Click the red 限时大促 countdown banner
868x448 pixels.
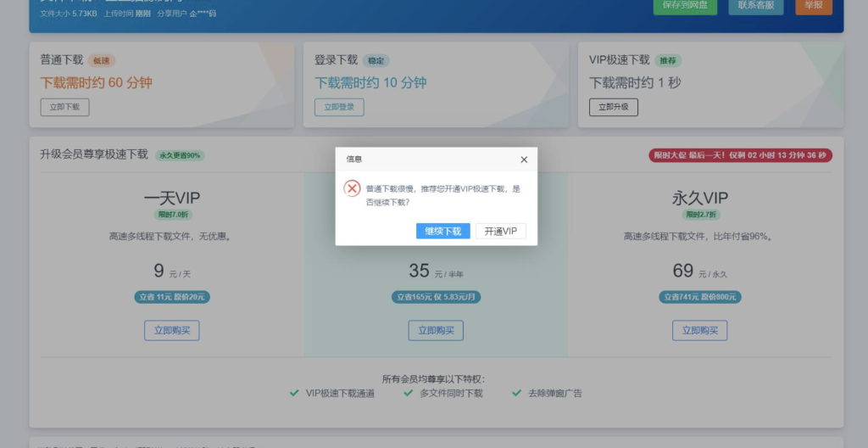point(740,155)
